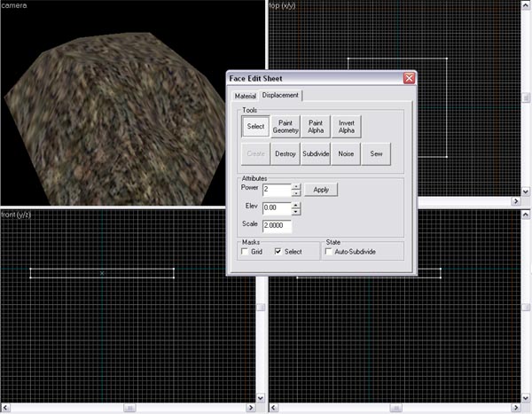
Task: Click into the Scale input field
Action: click(x=277, y=225)
